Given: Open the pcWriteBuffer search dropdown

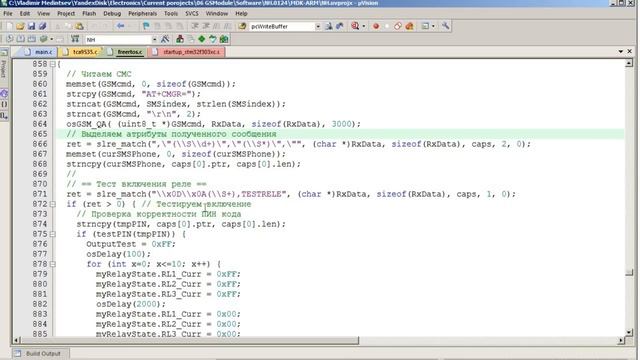Looking at the screenshot, I should (x=318, y=27).
